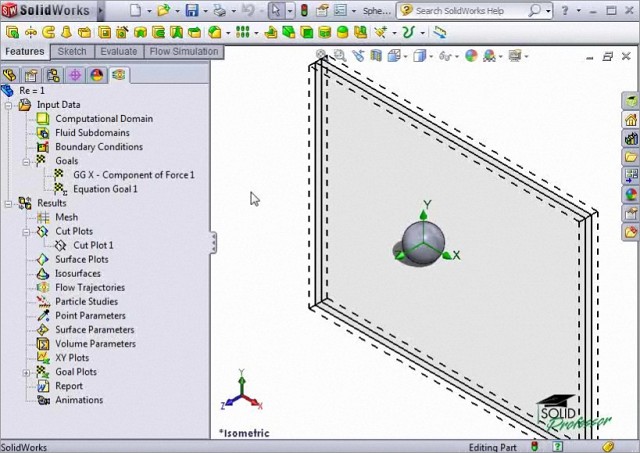Click the Curves tool icon
The height and width of the screenshot is (453, 640).
click(408, 32)
